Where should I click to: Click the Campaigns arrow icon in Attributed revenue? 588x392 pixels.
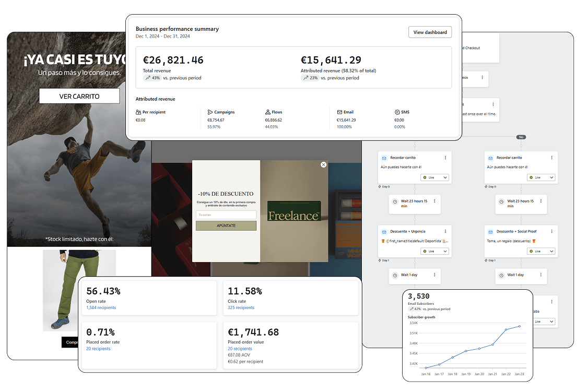[x=210, y=112]
